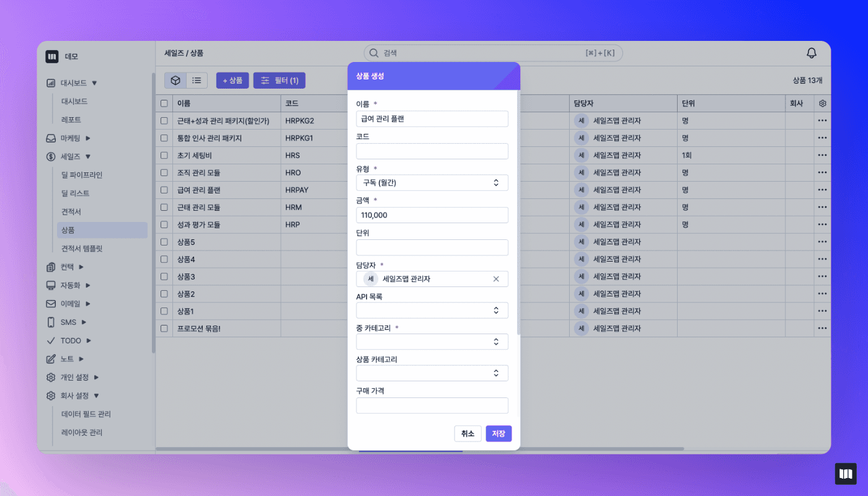Click the + 상품 button
Image resolution: width=868 pixels, height=496 pixels.
coord(232,80)
